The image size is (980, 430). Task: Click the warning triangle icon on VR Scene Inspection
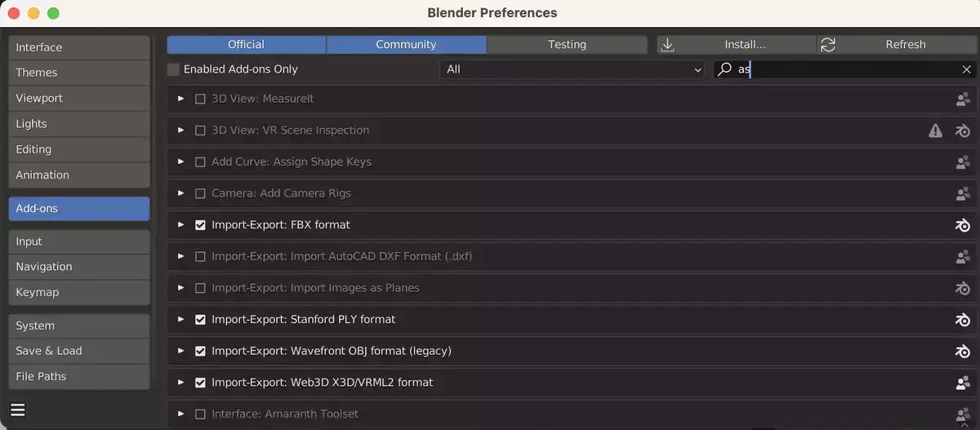pyautogui.click(x=936, y=131)
